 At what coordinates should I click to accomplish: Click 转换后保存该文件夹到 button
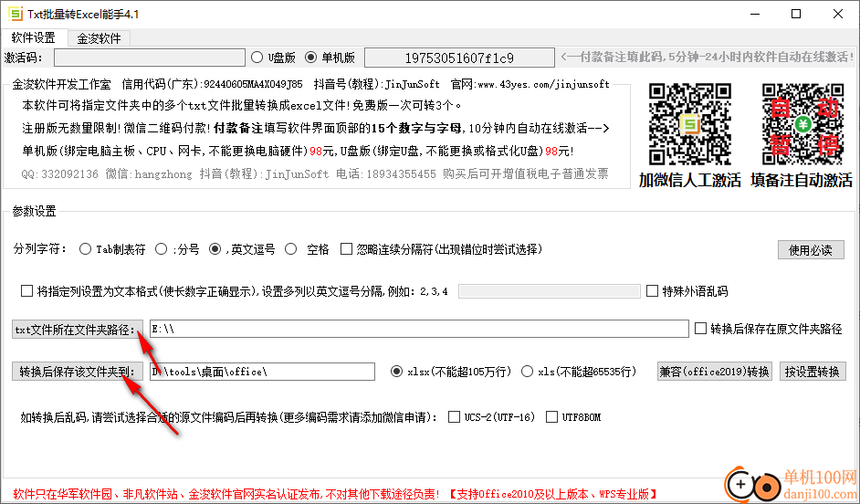pos(78,372)
